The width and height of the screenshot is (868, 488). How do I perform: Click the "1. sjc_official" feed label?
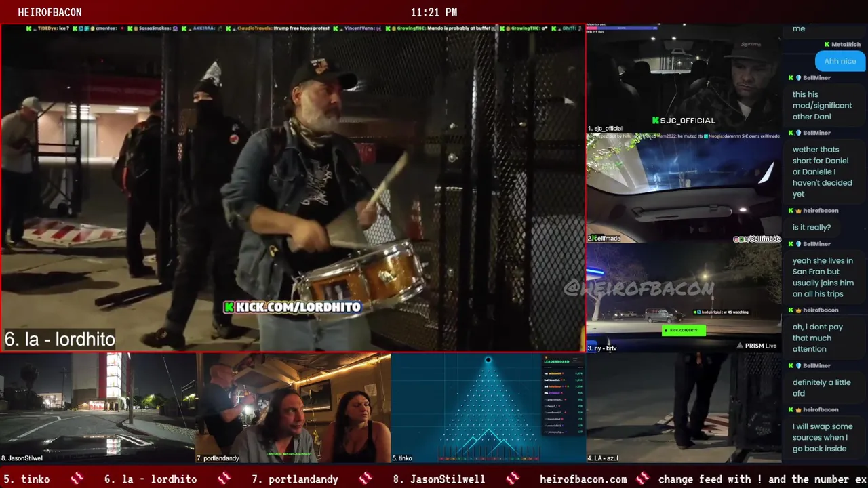click(x=605, y=128)
